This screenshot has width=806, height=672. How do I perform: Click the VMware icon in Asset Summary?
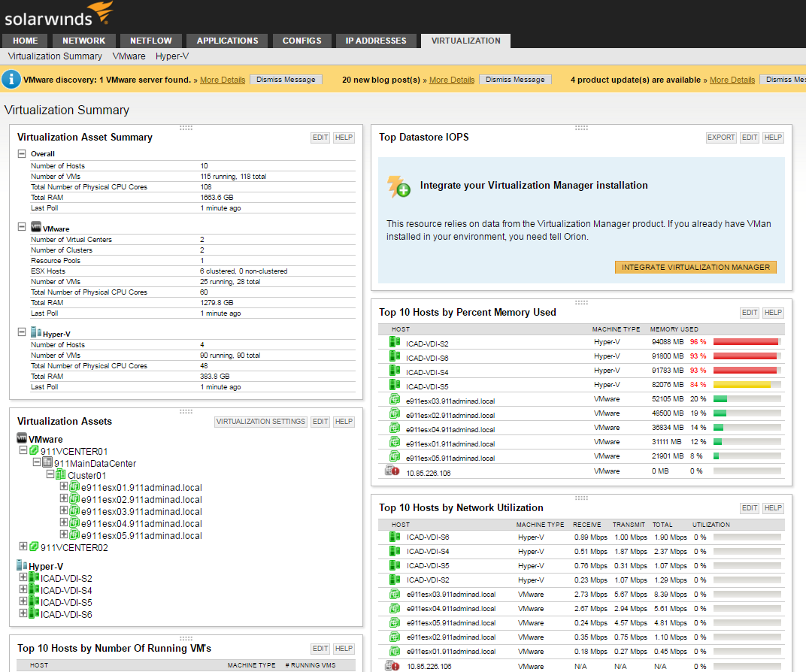[36, 227]
